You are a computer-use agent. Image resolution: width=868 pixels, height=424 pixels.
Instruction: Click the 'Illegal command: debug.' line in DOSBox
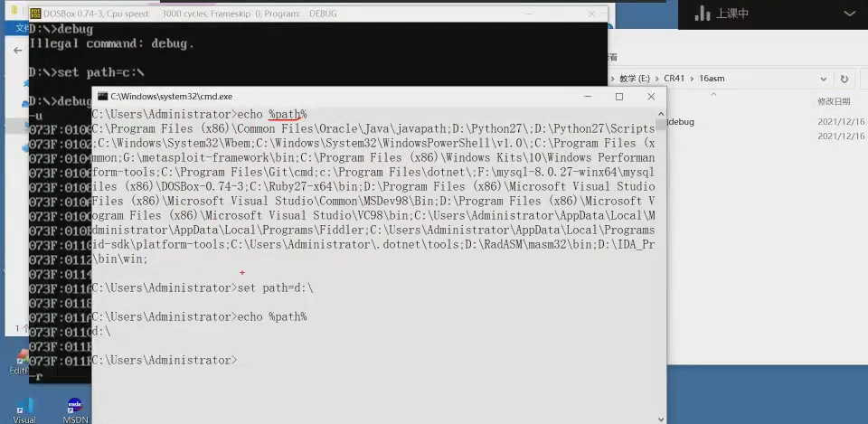point(112,43)
